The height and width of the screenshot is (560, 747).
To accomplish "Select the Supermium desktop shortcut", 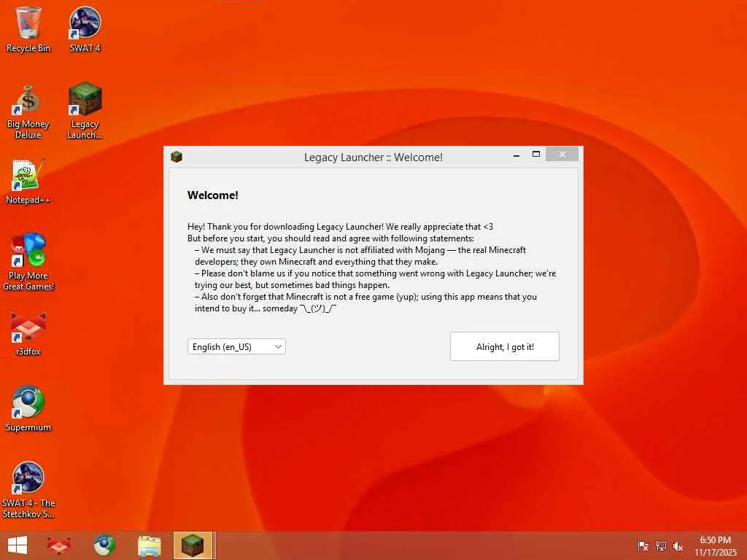I will pos(28,408).
